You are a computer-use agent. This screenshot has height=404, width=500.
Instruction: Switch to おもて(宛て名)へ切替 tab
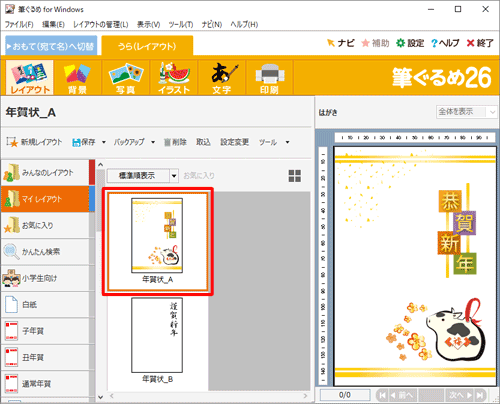(x=51, y=46)
